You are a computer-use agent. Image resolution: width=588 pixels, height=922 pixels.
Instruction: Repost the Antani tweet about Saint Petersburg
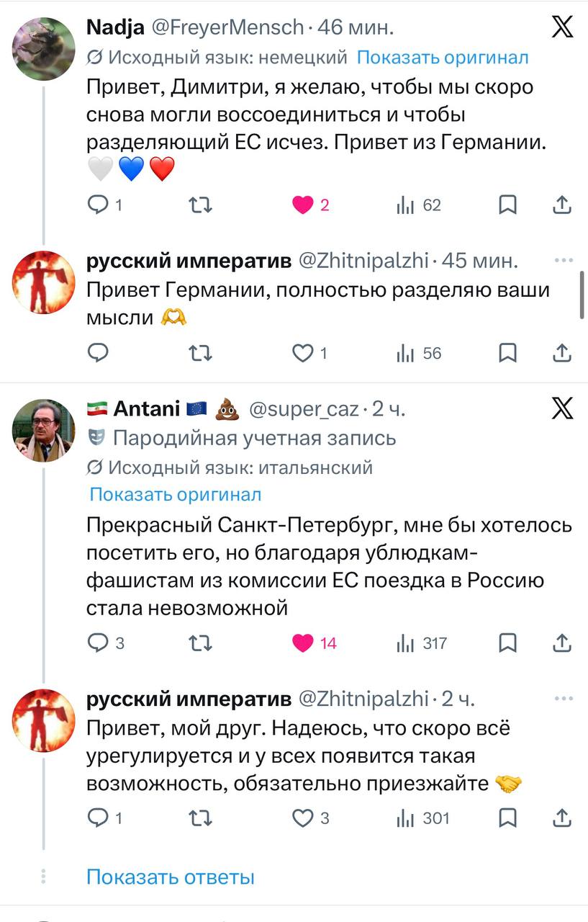pyautogui.click(x=200, y=643)
